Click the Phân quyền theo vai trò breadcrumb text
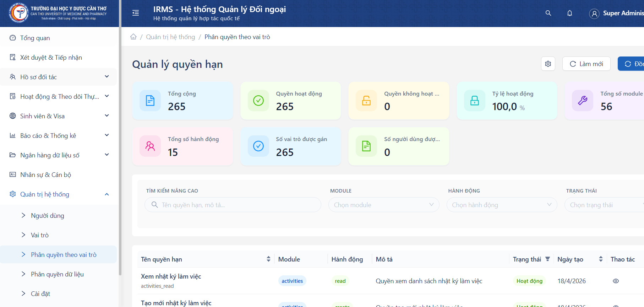Viewport: 644px width, 307px height. pyautogui.click(x=237, y=37)
